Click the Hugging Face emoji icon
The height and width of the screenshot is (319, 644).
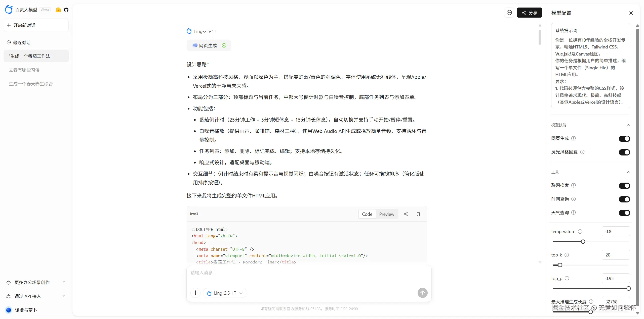click(58, 10)
